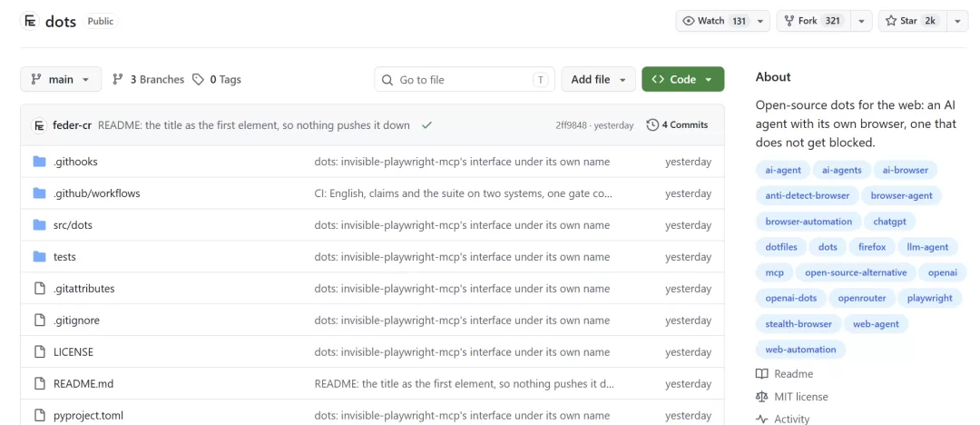Fork the dots repository
Screen dimensions: 980x425
pos(814,21)
